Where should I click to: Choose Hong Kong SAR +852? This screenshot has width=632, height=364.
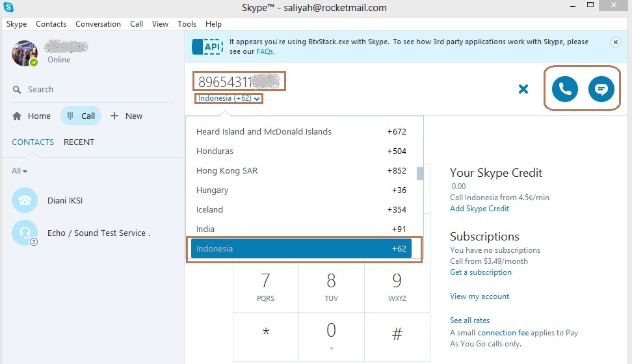point(301,170)
